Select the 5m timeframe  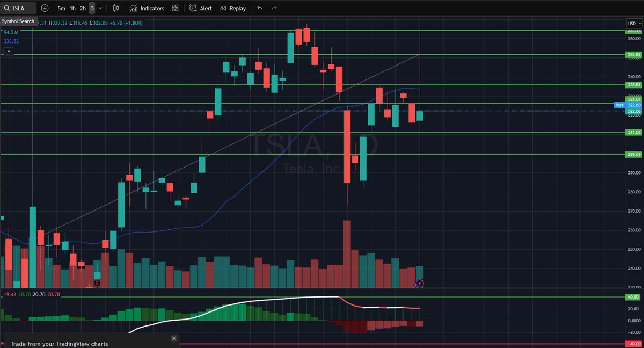point(62,8)
